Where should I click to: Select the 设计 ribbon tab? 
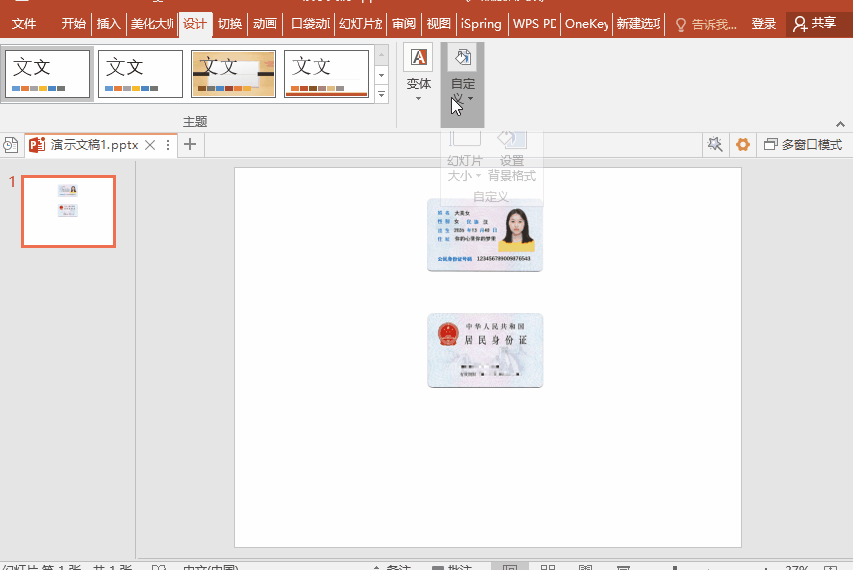click(195, 24)
